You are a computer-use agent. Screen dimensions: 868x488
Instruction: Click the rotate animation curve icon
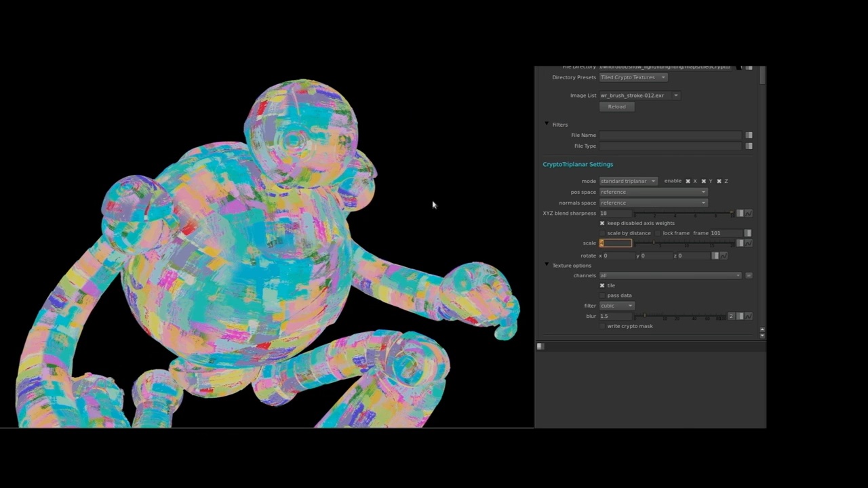[724, 256]
